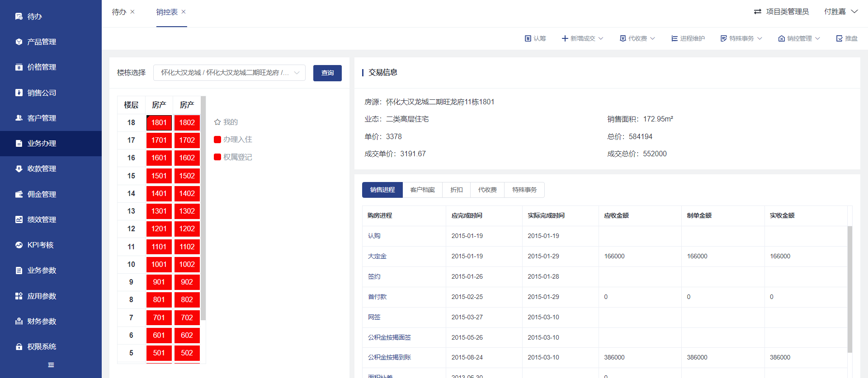Open the 签约 process link
The image size is (868, 378).
click(374, 276)
